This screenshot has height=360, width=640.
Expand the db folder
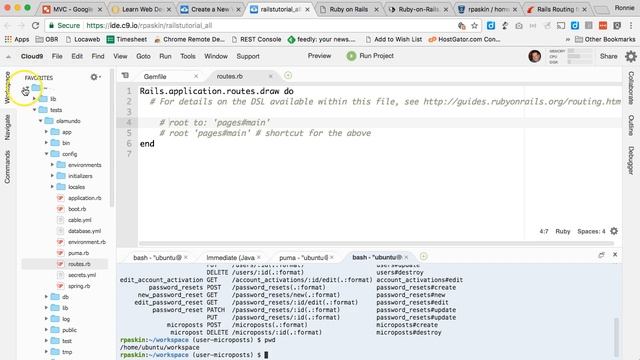coord(46,297)
